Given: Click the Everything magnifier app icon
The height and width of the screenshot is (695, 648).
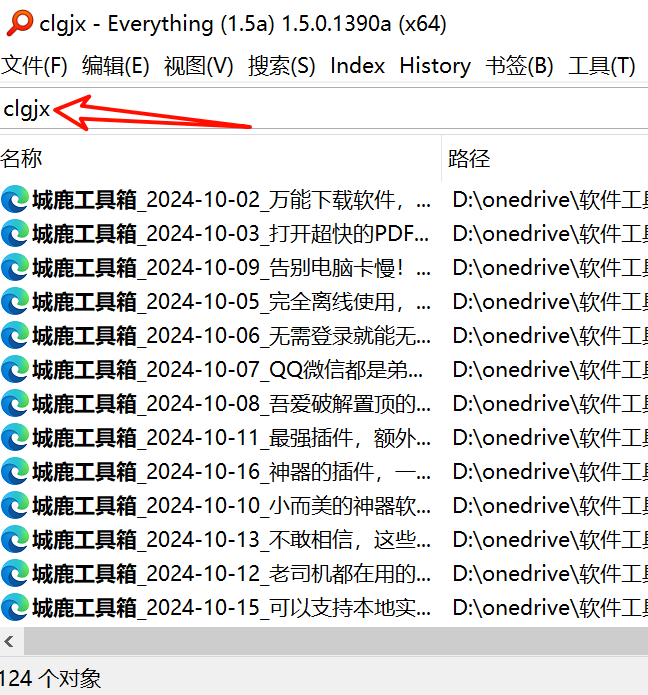Looking at the screenshot, I should [x=20, y=23].
